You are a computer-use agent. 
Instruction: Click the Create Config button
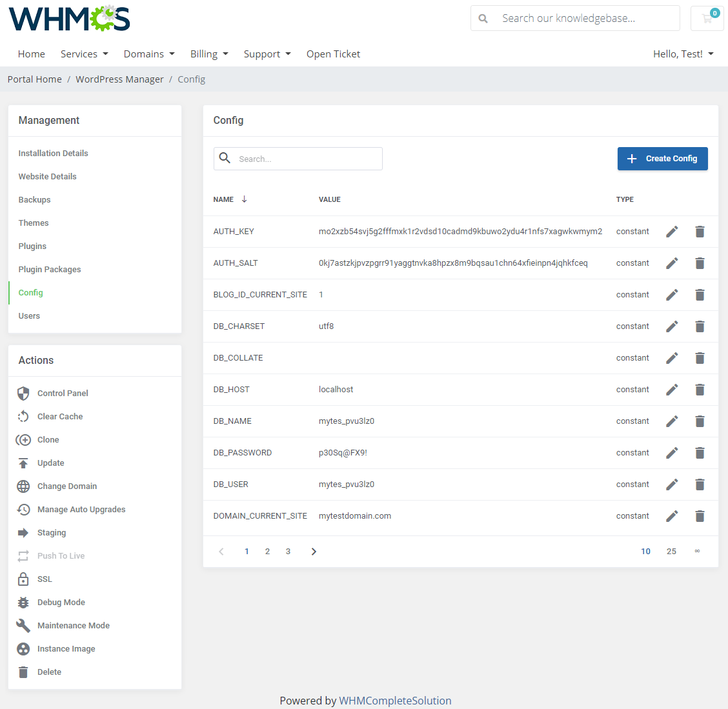pos(662,158)
